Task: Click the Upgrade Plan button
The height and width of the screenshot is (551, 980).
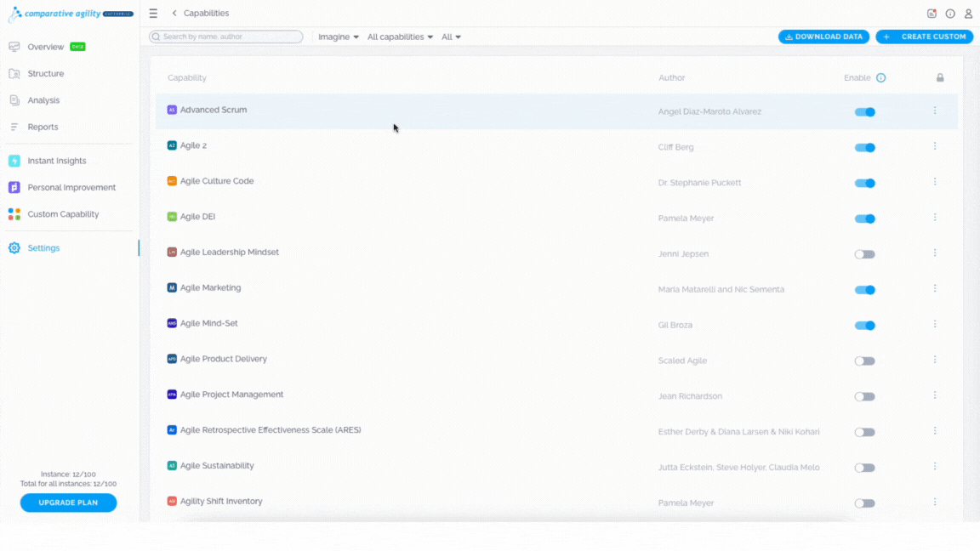Action: tap(68, 503)
